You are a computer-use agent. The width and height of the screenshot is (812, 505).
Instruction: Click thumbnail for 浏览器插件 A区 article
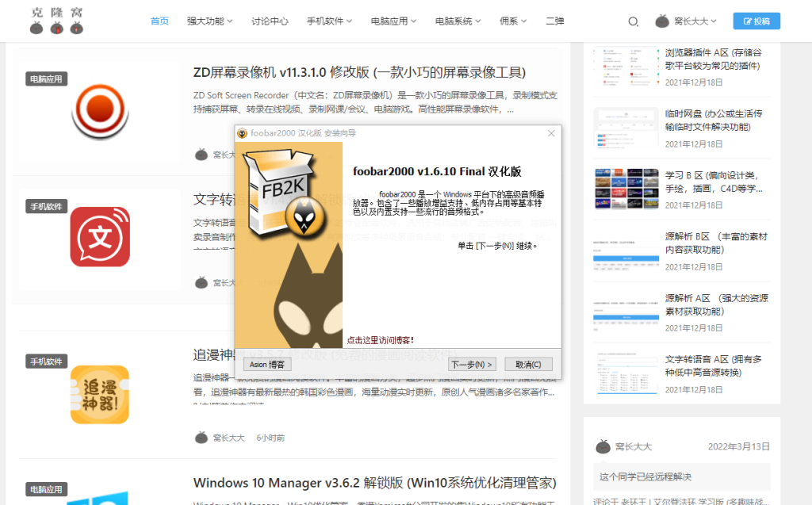(x=626, y=67)
